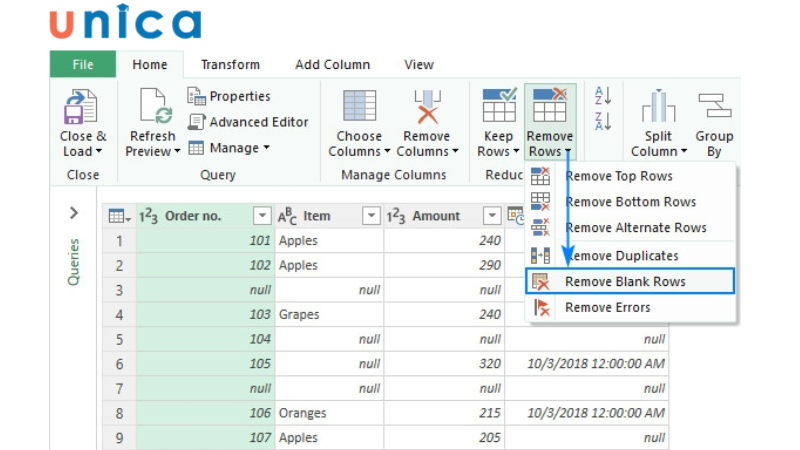Sort ascending with the A-Z icon

tap(603, 96)
